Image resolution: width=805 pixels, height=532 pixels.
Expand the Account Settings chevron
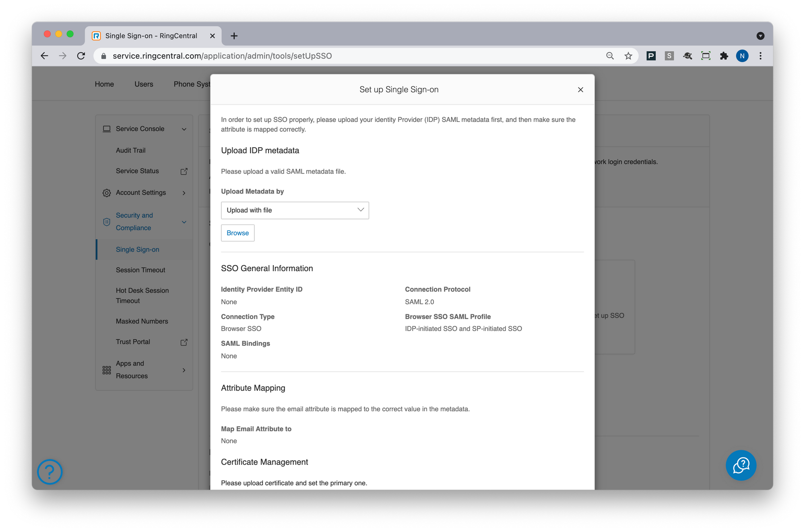coord(184,193)
